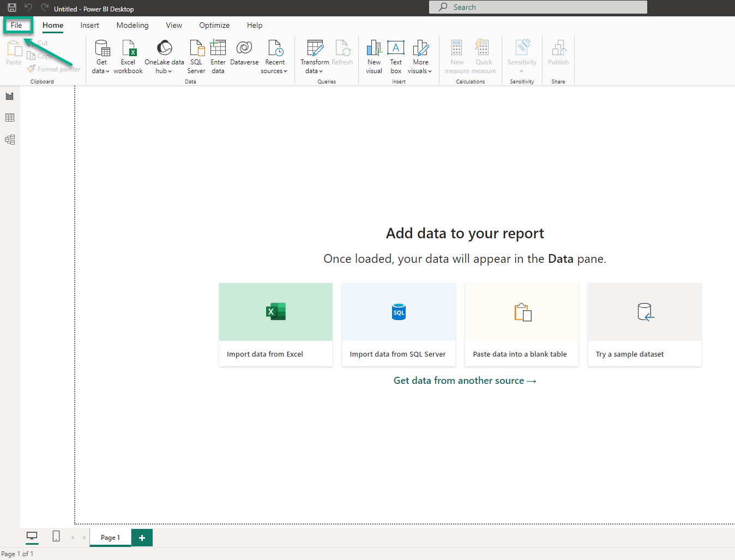Click Get data from another source link
Screen dimensions: 735x560
[x=465, y=381]
